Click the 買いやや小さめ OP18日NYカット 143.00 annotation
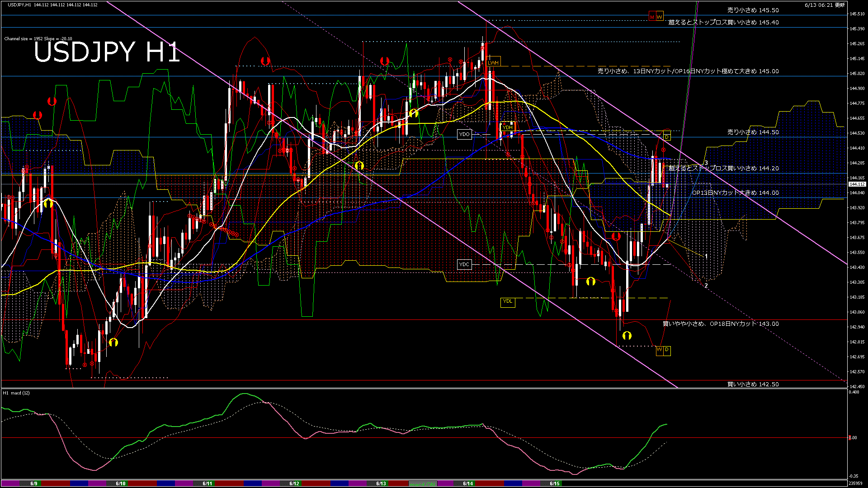 pyautogui.click(x=721, y=324)
